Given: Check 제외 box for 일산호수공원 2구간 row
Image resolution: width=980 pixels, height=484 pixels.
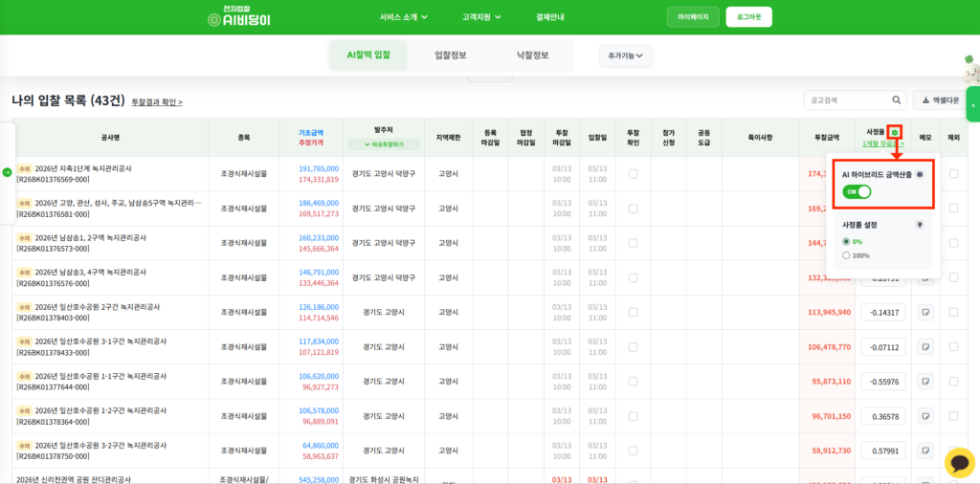Looking at the screenshot, I should pos(953,312).
